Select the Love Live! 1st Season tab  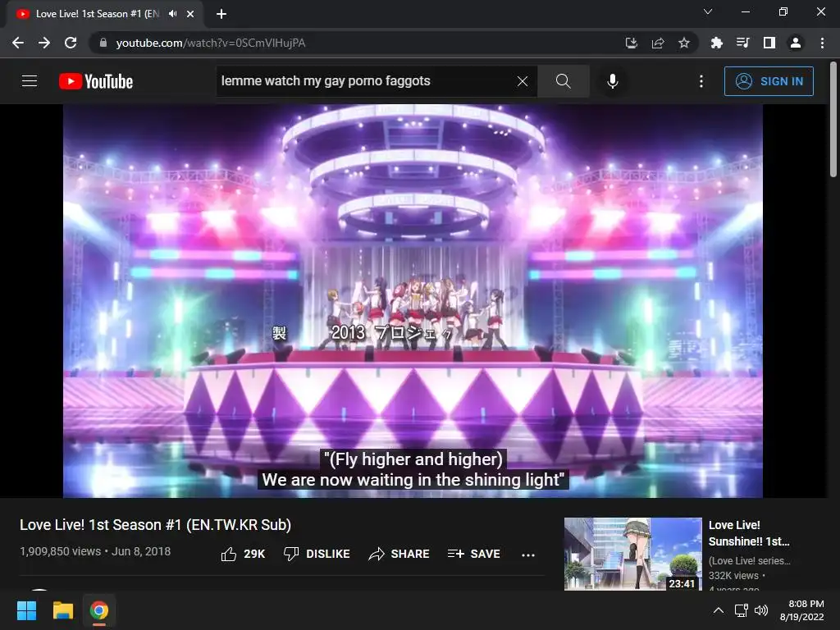[x=98, y=14]
